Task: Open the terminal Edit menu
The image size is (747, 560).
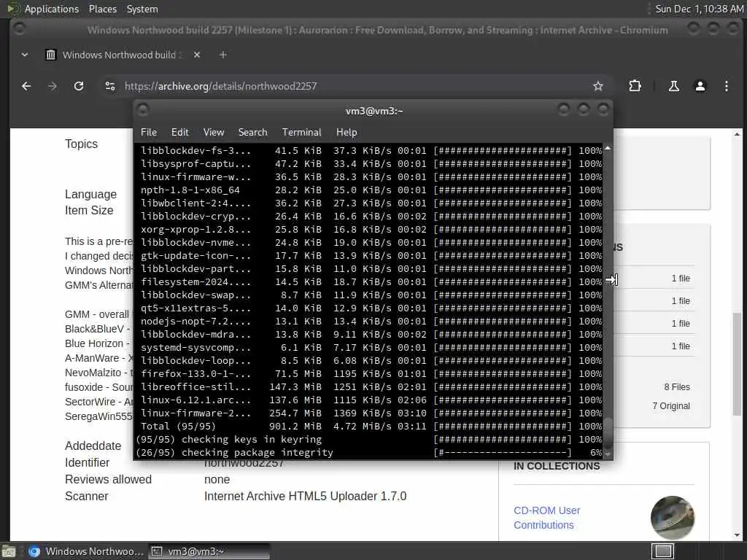Action: coord(179,133)
